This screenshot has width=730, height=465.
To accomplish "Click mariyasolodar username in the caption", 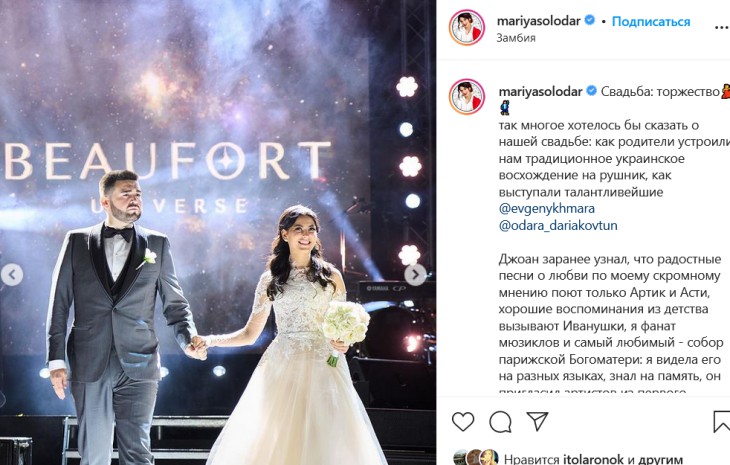I will 541,91.
